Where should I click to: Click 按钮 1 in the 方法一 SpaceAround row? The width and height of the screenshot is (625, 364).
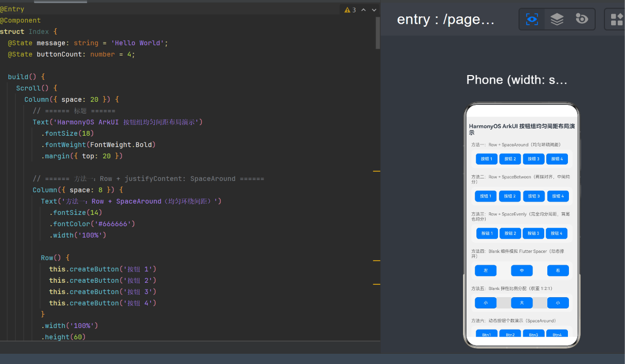tap(486, 159)
